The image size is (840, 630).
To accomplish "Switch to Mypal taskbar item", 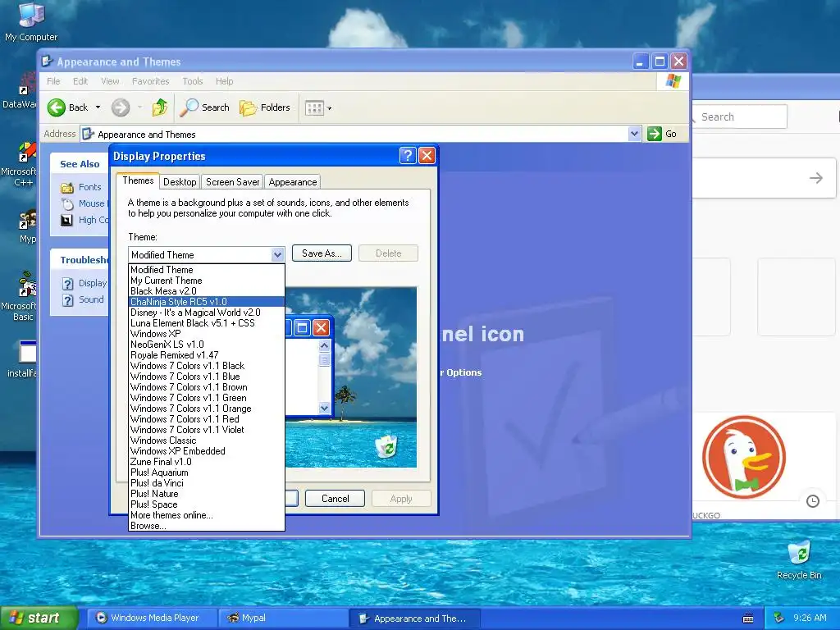I will (x=283, y=619).
